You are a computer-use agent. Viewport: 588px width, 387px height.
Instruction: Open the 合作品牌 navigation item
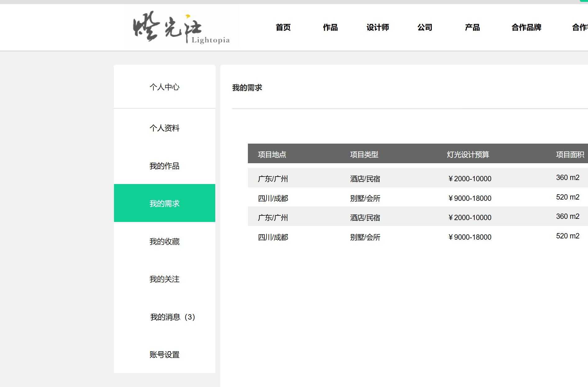point(527,27)
